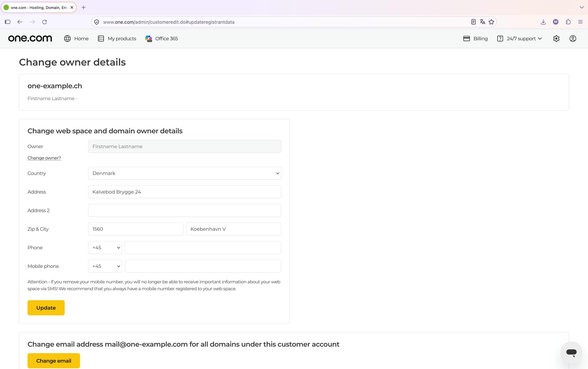Click the Zip field containing 1560
Image resolution: width=588 pixels, height=369 pixels.
[x=135, y=229]
